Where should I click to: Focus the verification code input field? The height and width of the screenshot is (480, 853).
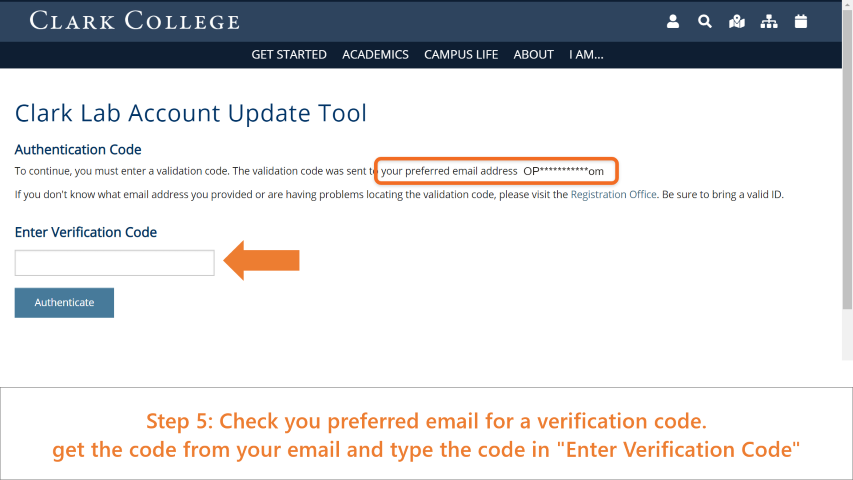(114, 263)
